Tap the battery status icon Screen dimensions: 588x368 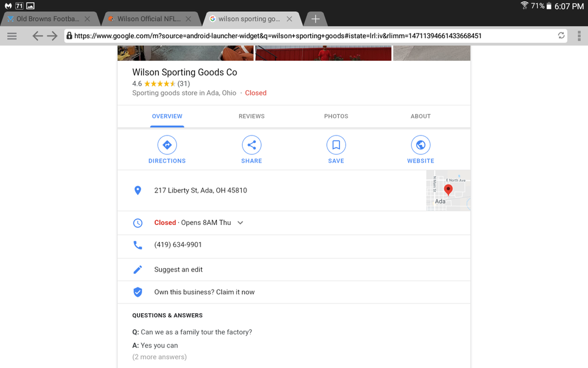tap(549, 6)
